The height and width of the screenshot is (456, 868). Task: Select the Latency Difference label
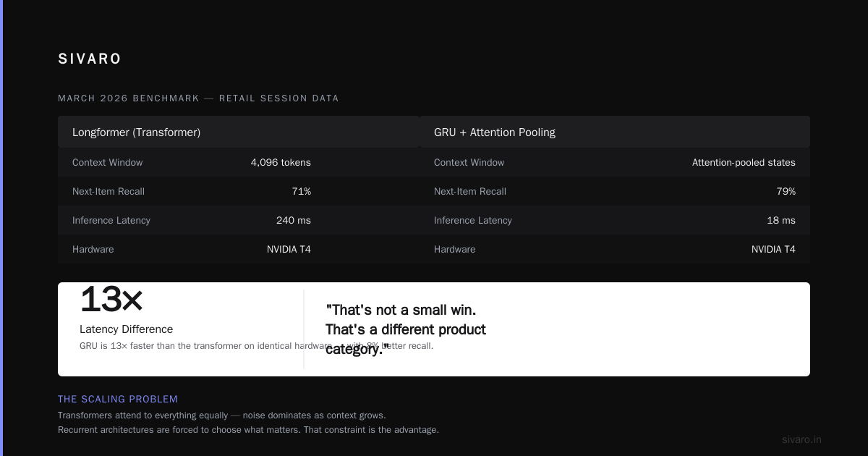(127, 329)
